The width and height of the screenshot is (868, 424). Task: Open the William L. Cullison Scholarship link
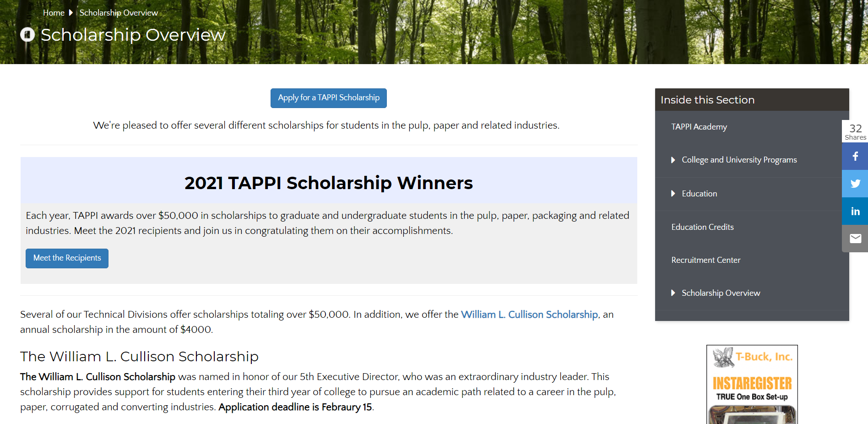pos(529,315)
